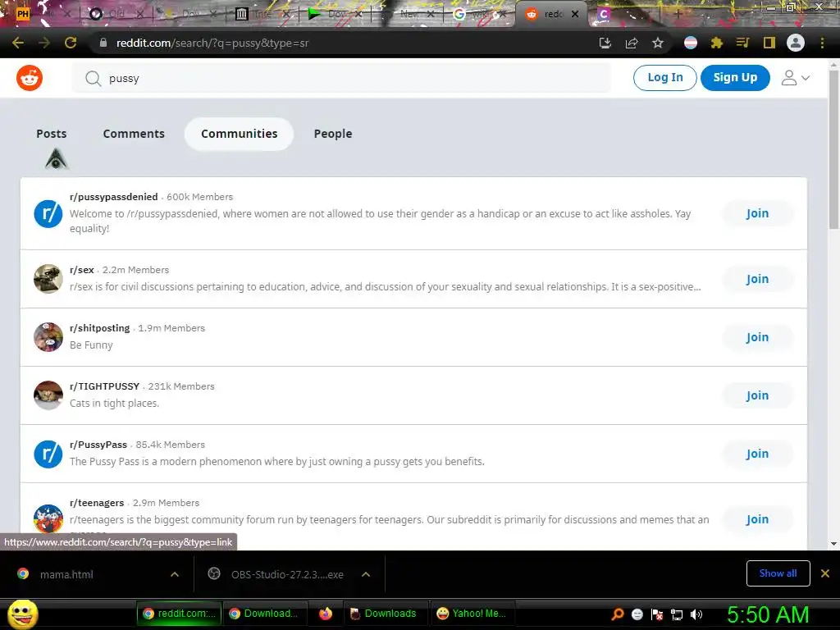
Task: Switch to Yahoo! Messenger taskbar button
Action: click(472, 614)
